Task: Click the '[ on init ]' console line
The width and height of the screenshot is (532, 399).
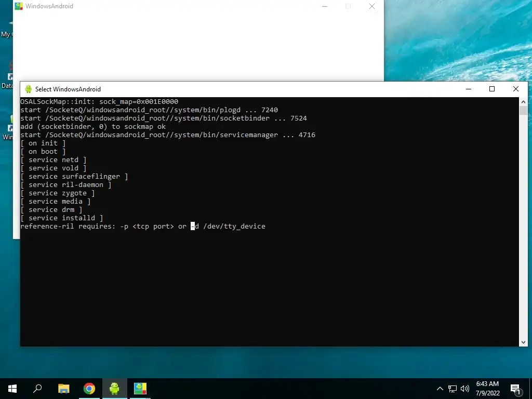Action: (43, 143)
